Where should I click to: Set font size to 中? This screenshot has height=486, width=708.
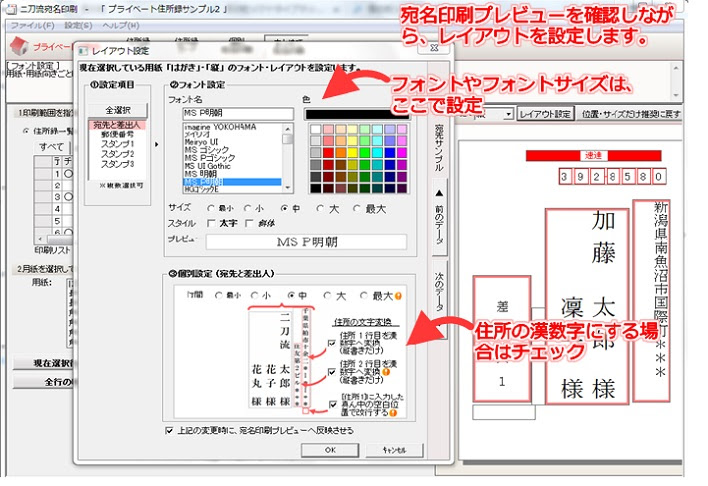(x=284, y=209)
